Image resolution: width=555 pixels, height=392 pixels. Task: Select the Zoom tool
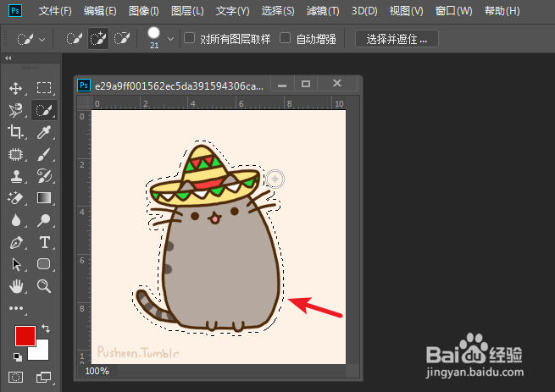pos(44,286)
